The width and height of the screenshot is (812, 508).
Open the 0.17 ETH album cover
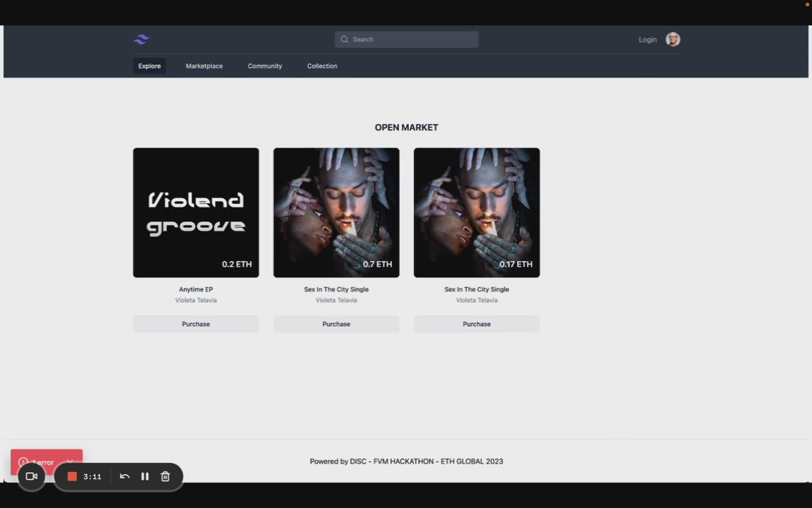[476, 212]
